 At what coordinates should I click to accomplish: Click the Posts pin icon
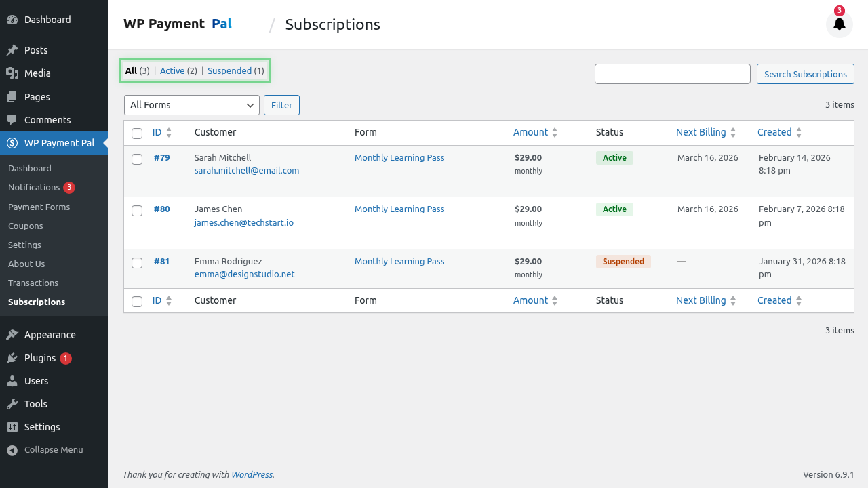pos(11,49)
